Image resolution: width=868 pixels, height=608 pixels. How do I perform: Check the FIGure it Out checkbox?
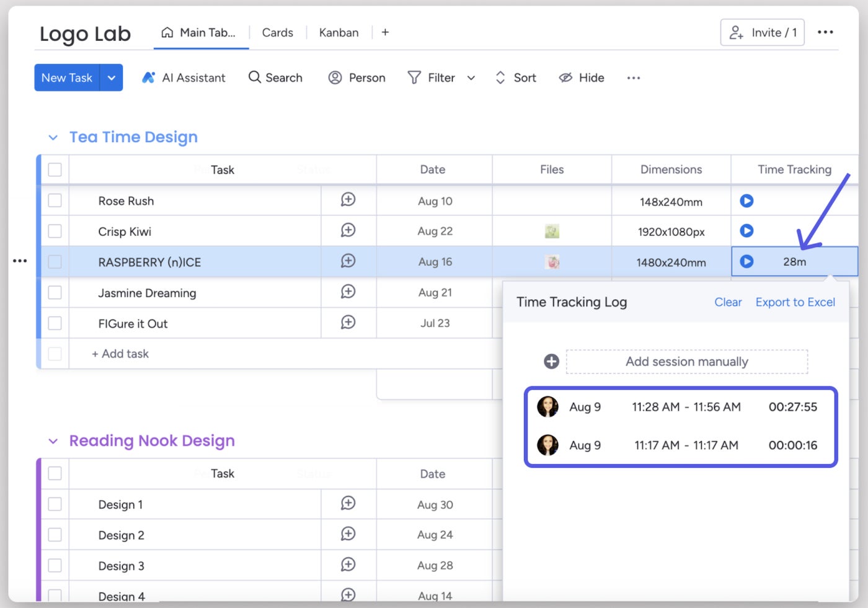point(55,323)
